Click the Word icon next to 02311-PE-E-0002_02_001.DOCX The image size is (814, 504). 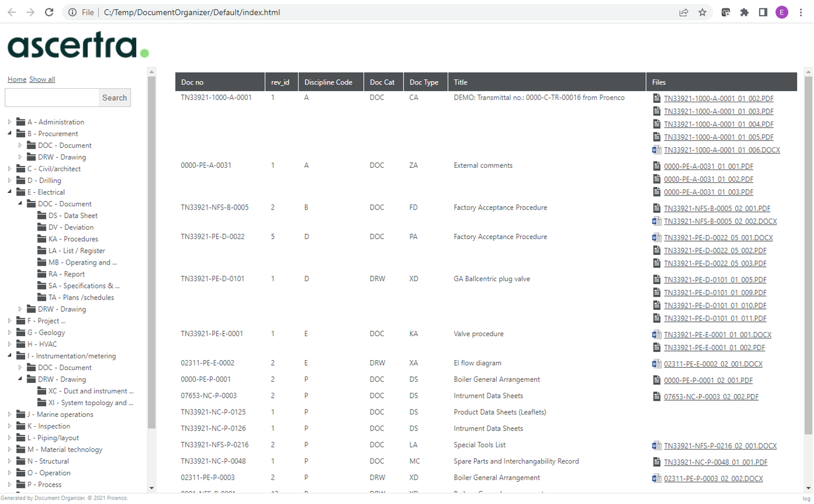tap(656, 365)
